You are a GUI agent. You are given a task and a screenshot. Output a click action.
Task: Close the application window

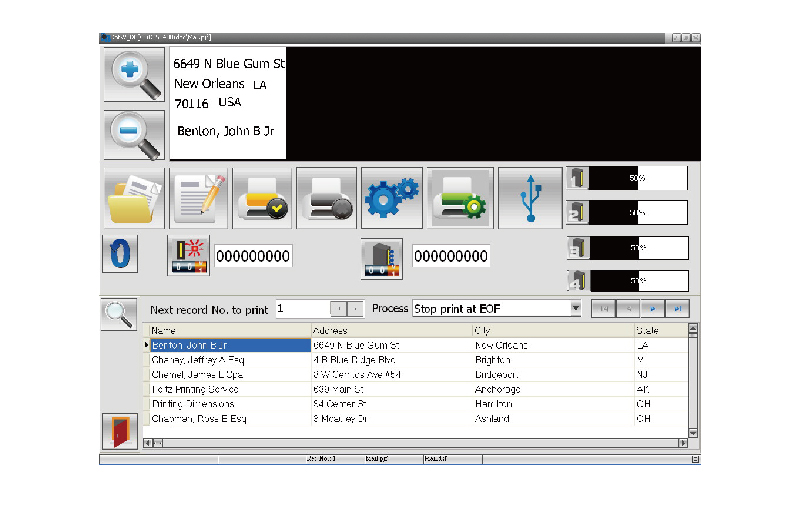(x=695, y=37)
